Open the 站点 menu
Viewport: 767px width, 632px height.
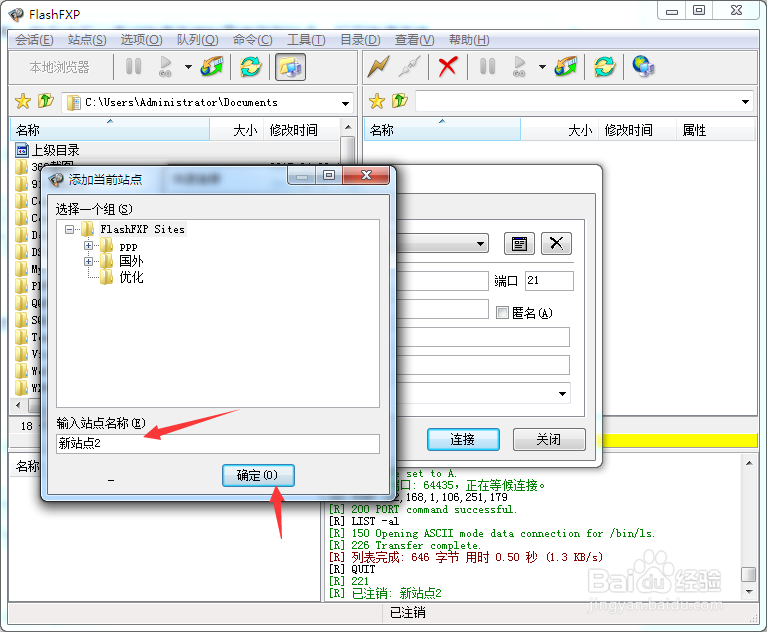point(87,40)
